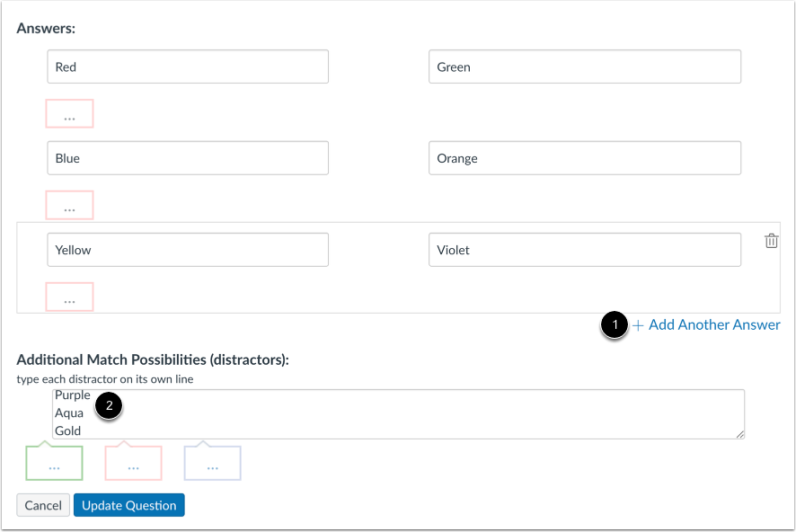Update the question with current changes
796x532 pixels.
pyautogui.click(x=128, y=505)
